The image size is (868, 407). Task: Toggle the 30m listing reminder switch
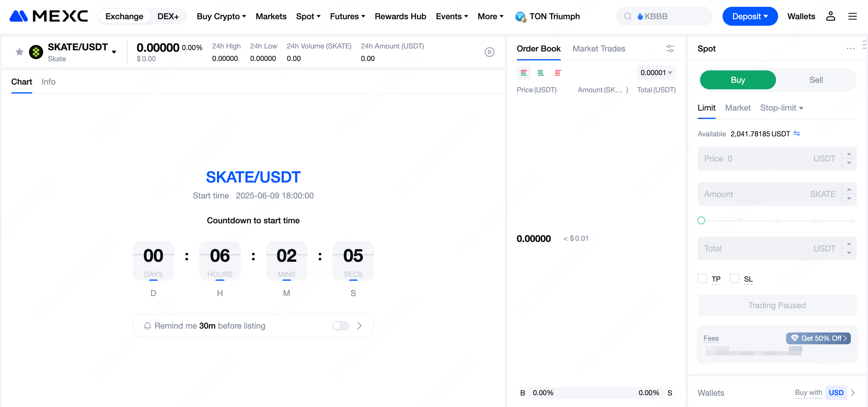click(341, 325)
